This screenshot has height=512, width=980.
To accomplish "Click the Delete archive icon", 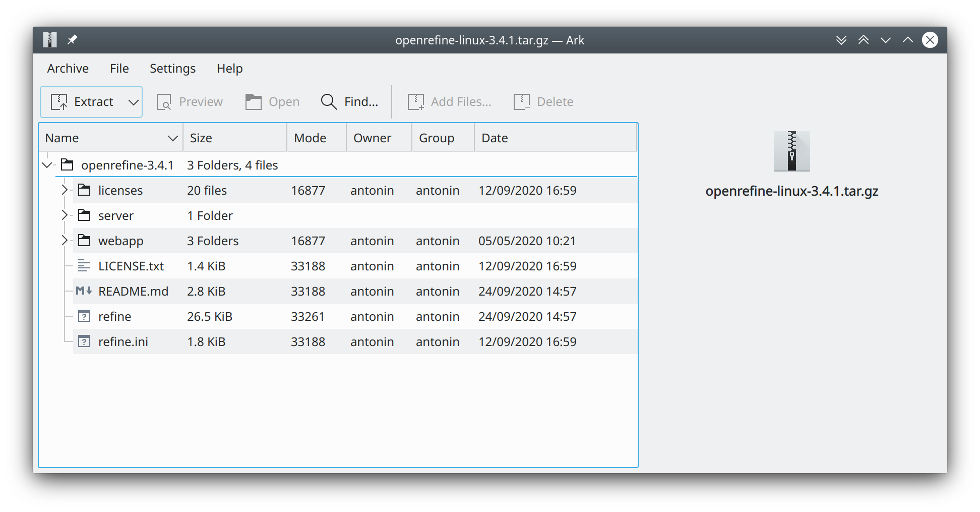I will pos(522,101).
